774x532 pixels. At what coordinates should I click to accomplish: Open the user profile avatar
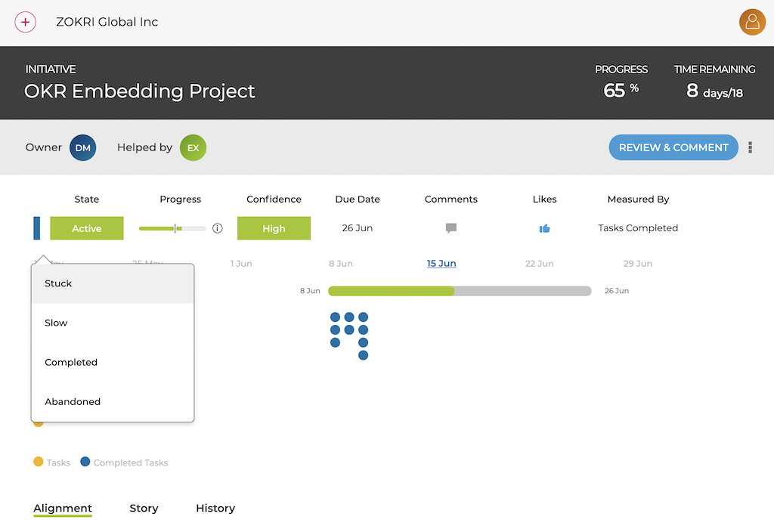click(752, 22)
